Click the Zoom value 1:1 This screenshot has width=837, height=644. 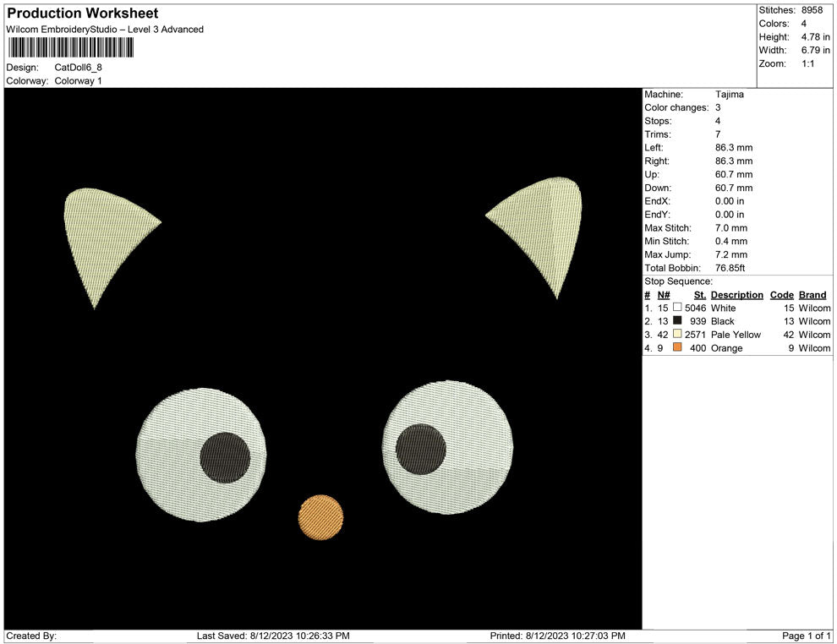[807, 64]
